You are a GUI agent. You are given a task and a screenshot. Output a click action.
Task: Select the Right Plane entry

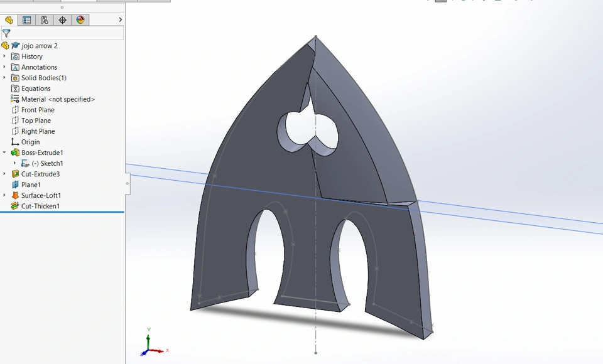click(38, 131)
